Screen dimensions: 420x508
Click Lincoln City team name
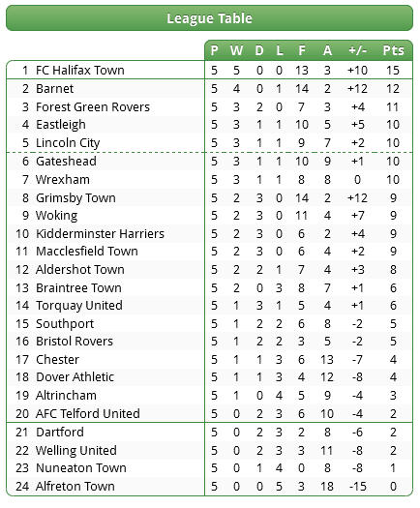point(68,143)
